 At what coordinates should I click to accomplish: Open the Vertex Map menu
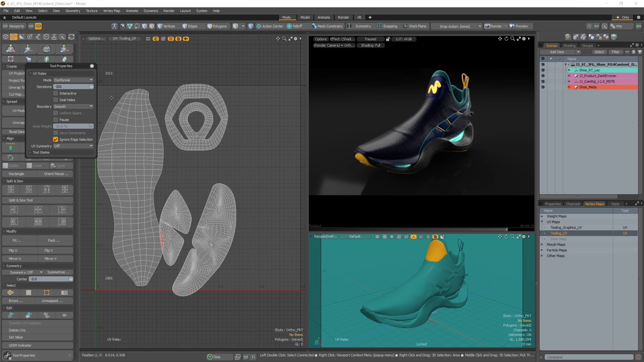point(112,11)
